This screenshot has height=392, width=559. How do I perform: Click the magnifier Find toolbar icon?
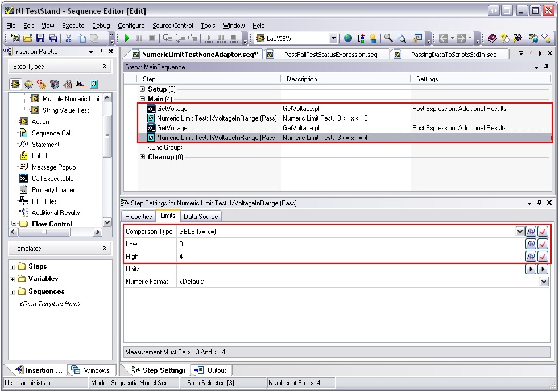[388, 38]
